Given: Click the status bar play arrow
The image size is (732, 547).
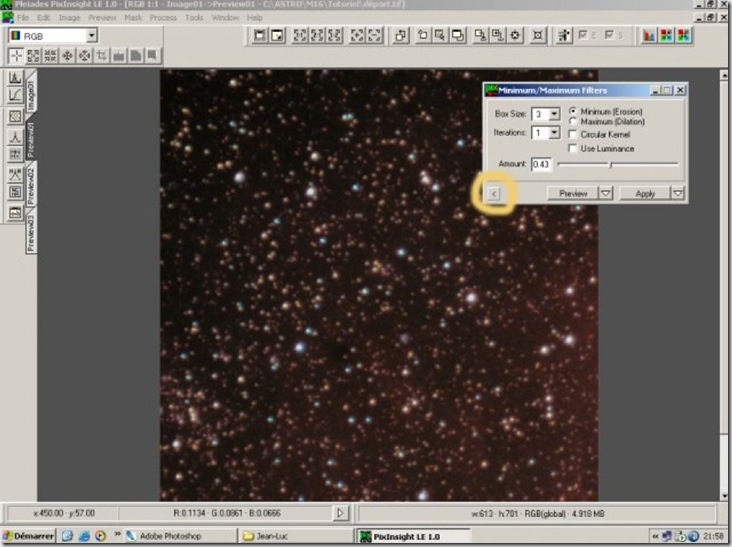Looking at the screenshot, I should (x=340, y=513).
